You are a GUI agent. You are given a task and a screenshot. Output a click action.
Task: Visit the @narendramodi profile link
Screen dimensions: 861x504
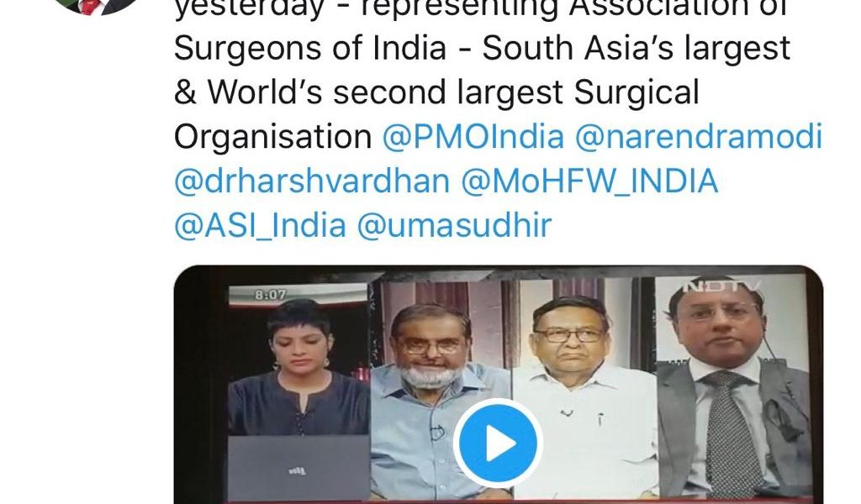pos(699,137)
